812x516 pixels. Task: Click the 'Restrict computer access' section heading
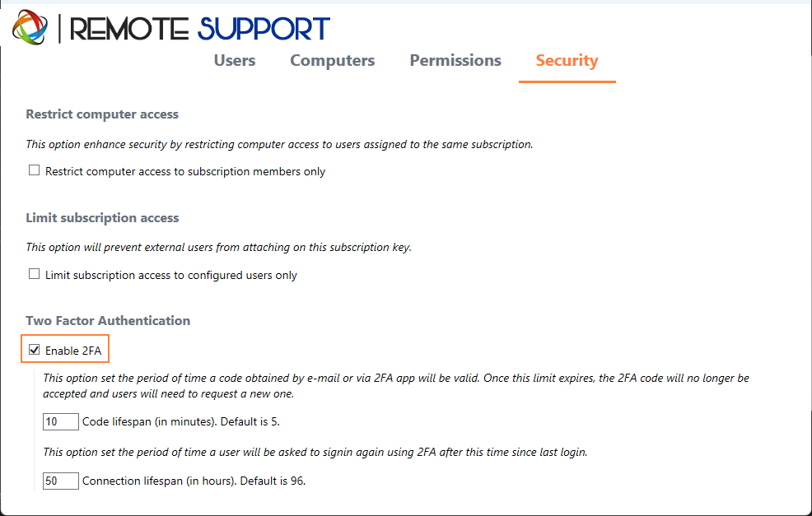tap(102, 114)
